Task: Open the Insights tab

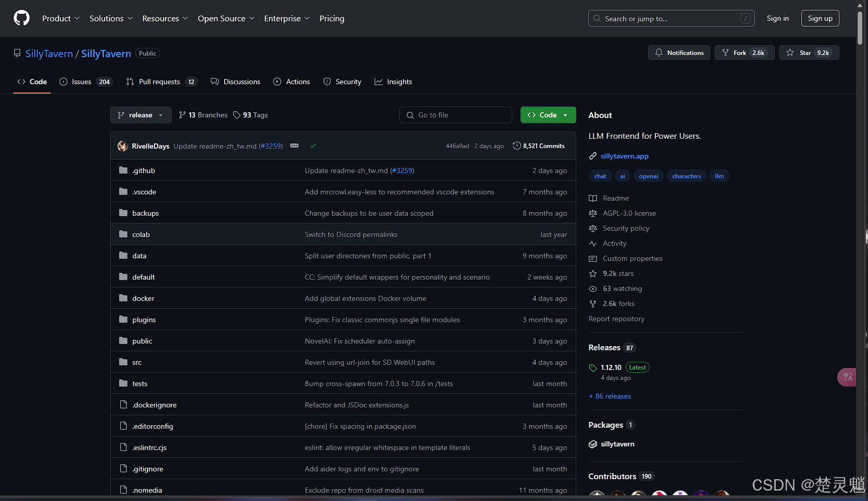Action: (393, 82)
